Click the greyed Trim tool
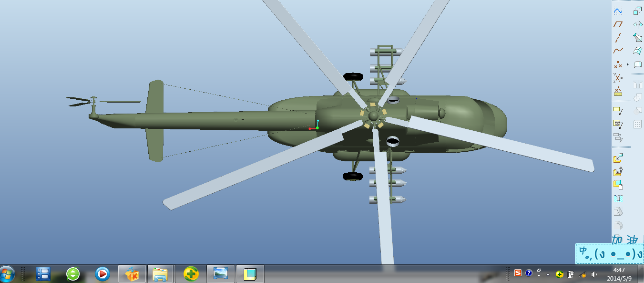This screenshot has height=283, width=644. [637, 110]
